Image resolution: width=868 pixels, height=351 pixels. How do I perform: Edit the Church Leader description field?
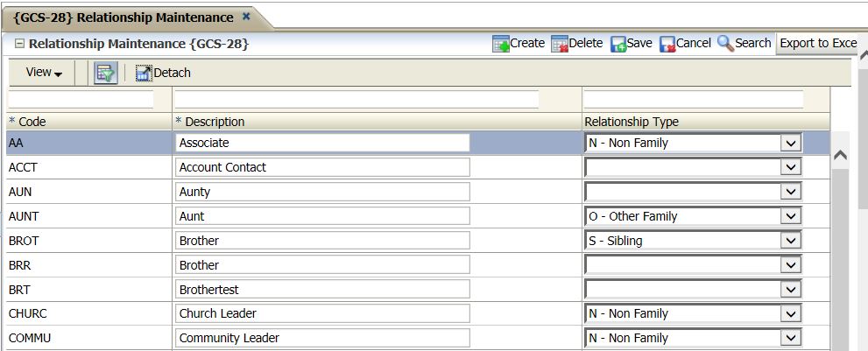tap(322, 313)
